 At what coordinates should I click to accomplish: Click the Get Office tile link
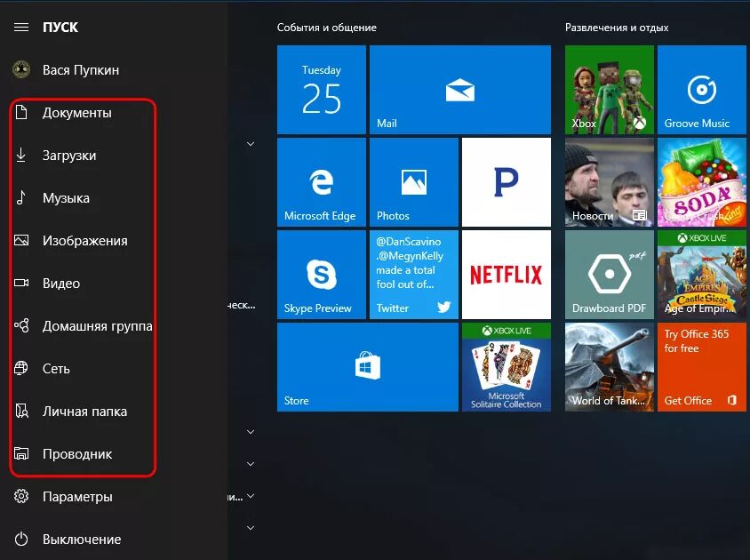pyautogui.click(x=701, y=366)
